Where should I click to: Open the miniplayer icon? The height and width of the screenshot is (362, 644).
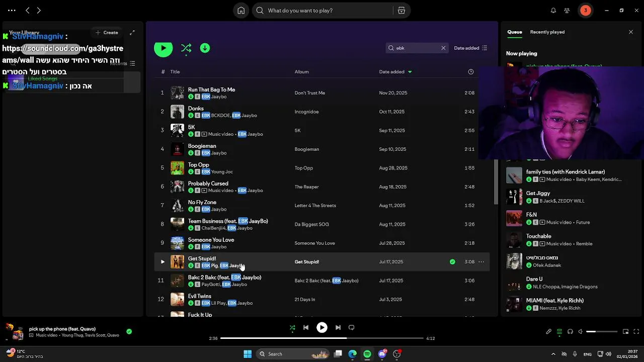(x=626, y=332)
